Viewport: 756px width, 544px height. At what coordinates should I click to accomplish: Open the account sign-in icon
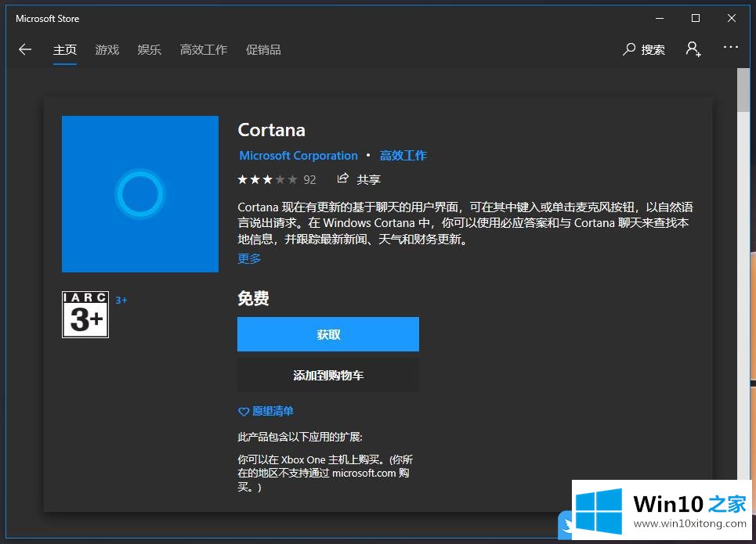click(x=693, y=49)
